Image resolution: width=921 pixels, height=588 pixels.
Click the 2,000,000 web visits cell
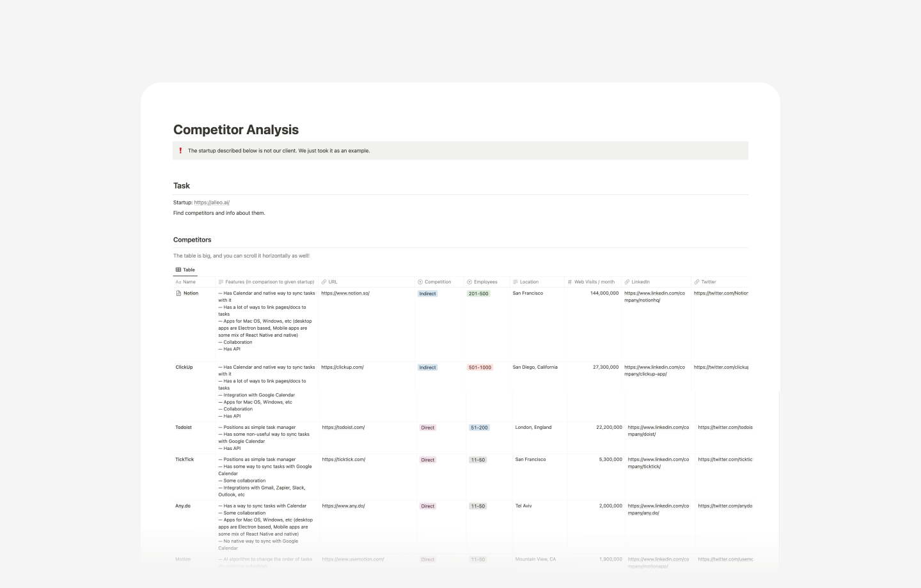(610, 506)
